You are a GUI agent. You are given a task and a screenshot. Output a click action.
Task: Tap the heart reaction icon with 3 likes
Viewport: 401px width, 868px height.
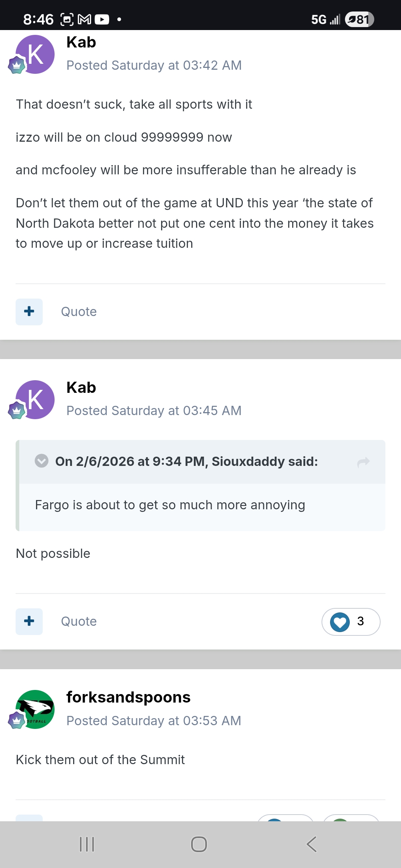point(340,622)
